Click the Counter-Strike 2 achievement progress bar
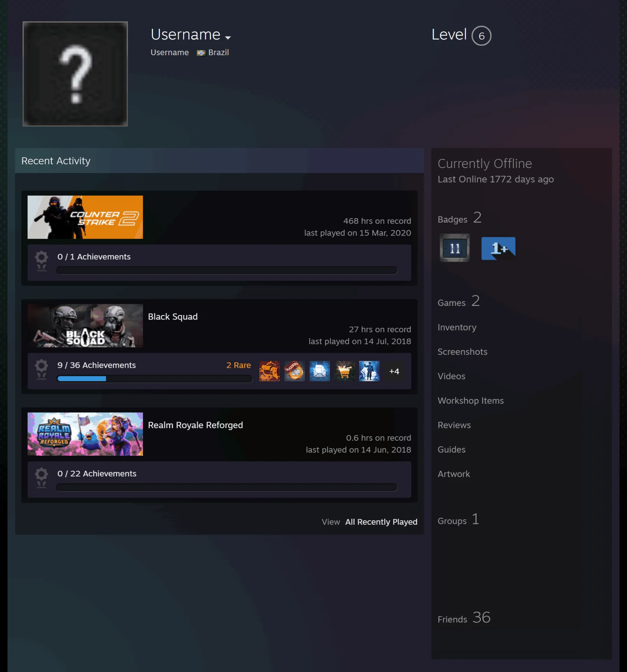Screen dimensions: 627x672 [227, 270]
